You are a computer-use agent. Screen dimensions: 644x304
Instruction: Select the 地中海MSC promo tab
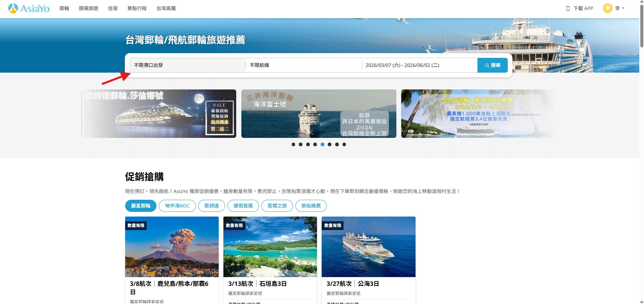tap(177, 206)
